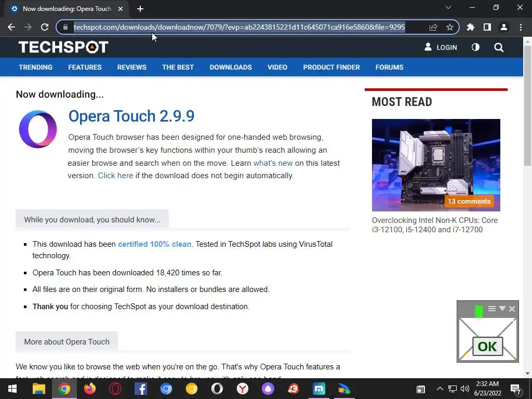Click the TechSpot logo
The height and width of the screenshot is (399, 532).
point(63,47)
